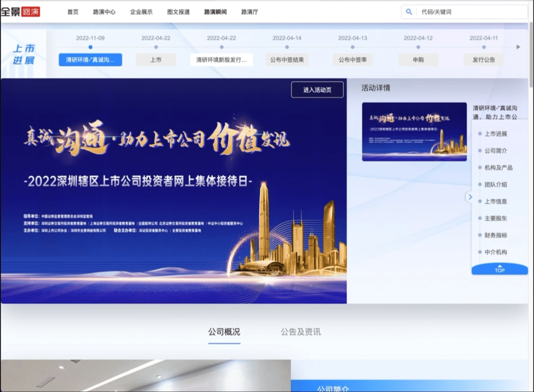Switch to the 公告及资讯 tab

tap(300, 331)
